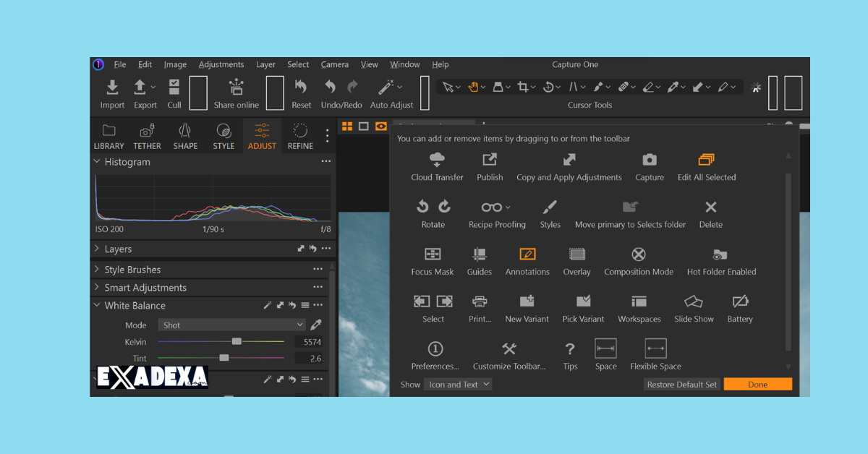
Task: Toggle Hot Folder Enabled
Action: point(720,254)
